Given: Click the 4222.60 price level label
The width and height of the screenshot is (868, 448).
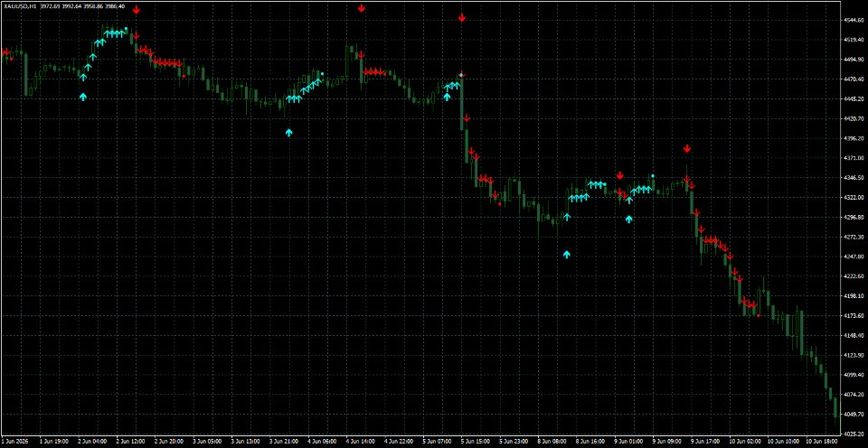Looking at the screenshot, I should 854,276.
